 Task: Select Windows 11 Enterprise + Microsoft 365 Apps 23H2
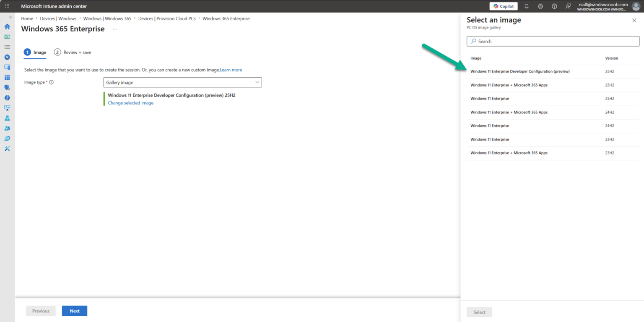point(553,153)
